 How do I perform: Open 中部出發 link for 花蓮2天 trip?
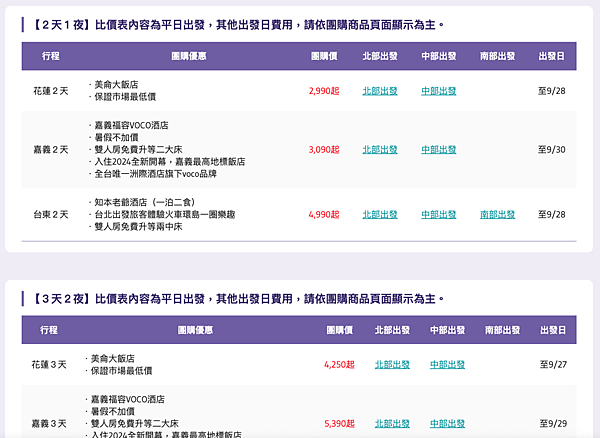coord(439,91)
